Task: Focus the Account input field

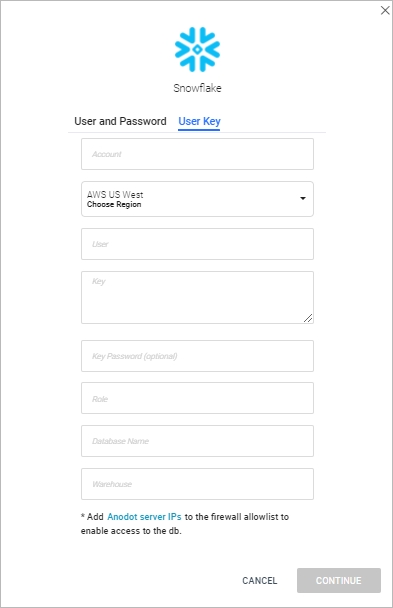Action: point(197,154)
